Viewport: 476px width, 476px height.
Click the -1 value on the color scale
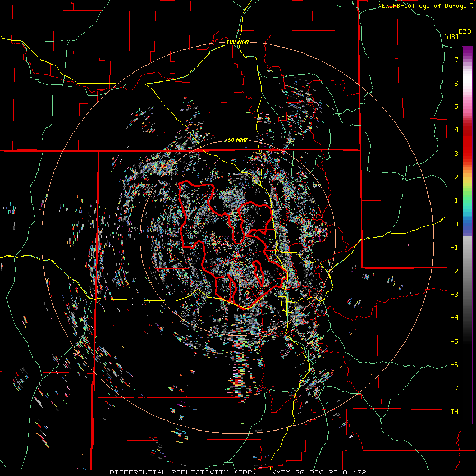[x=454, y=248]
